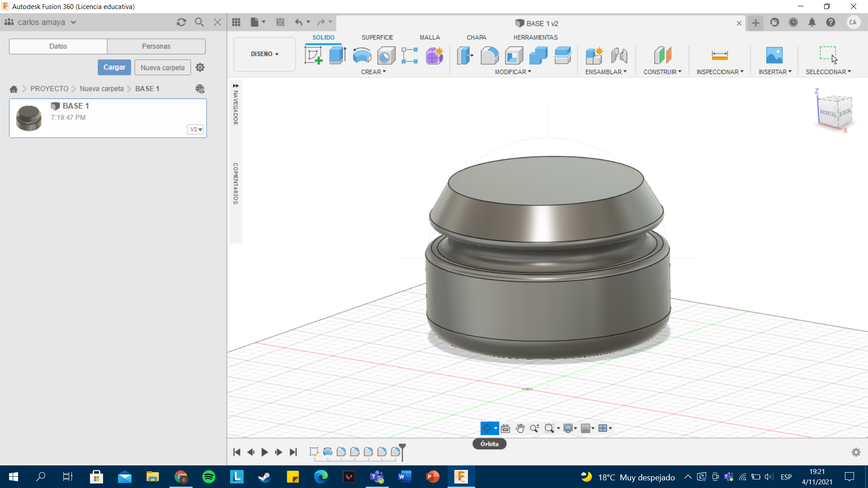Switch to the SÓLIDO tab

[x=323, y=38]
